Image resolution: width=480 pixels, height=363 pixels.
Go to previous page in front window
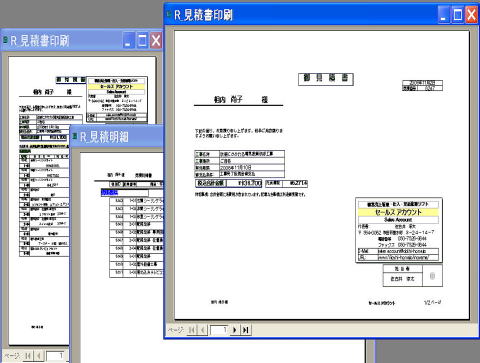[203, 330]
